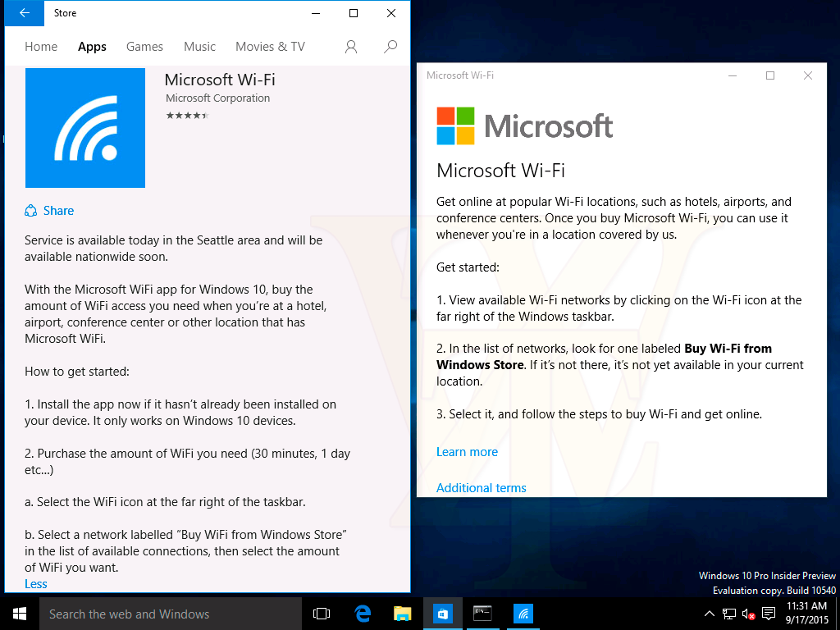This screenshot has height=630, width=840.
Task: Click the muted volume tray icon
Action: pos(749,614)
